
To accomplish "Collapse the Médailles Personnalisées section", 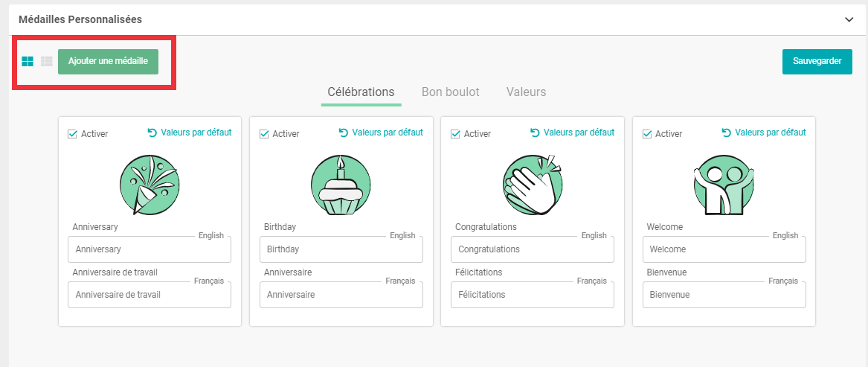I will pos(849,20).
